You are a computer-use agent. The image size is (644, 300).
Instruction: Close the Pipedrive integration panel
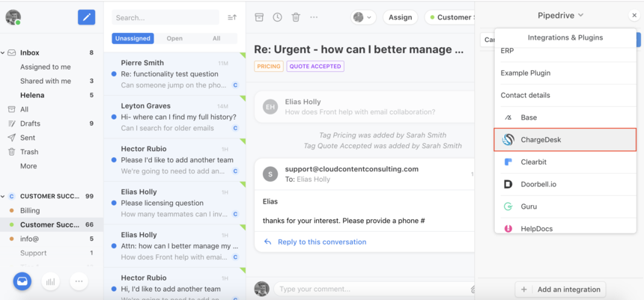634,15
